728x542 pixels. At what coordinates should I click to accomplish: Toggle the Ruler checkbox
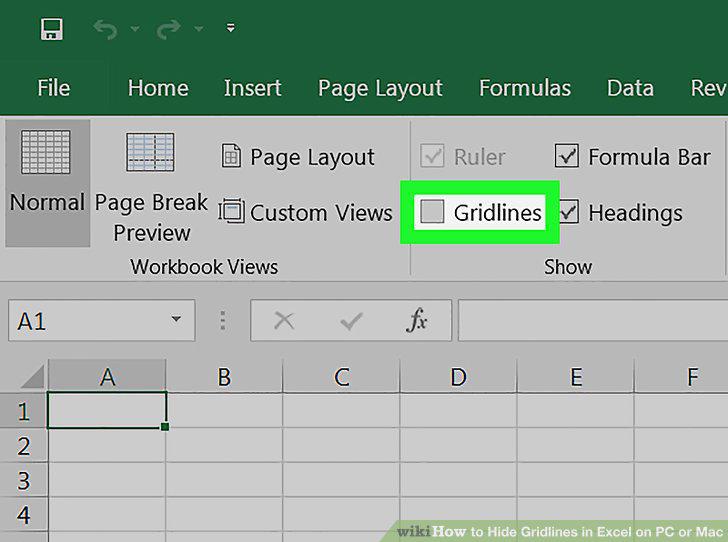pos(432,156)
